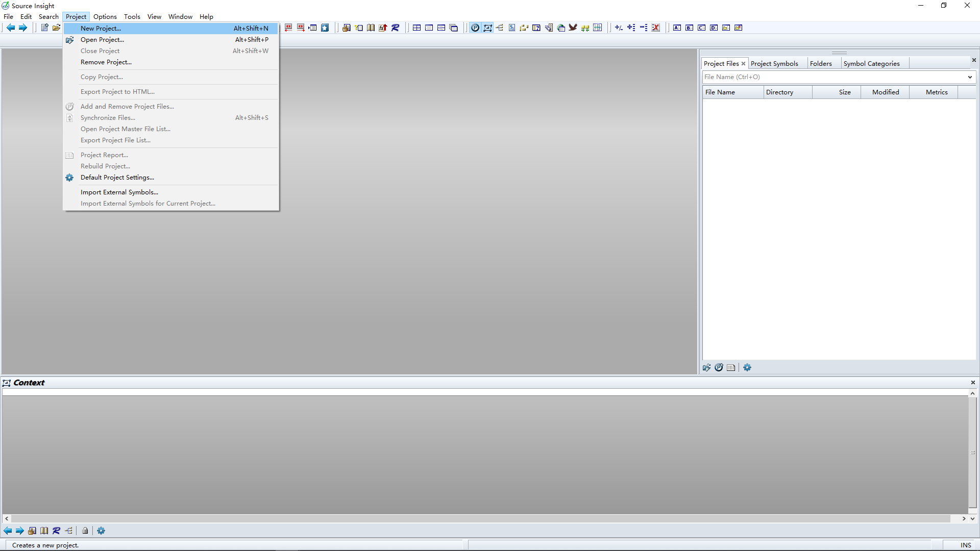Open Default Project Settings... menu item
Viewport: 980px width, 551px height.
[171, 178]
